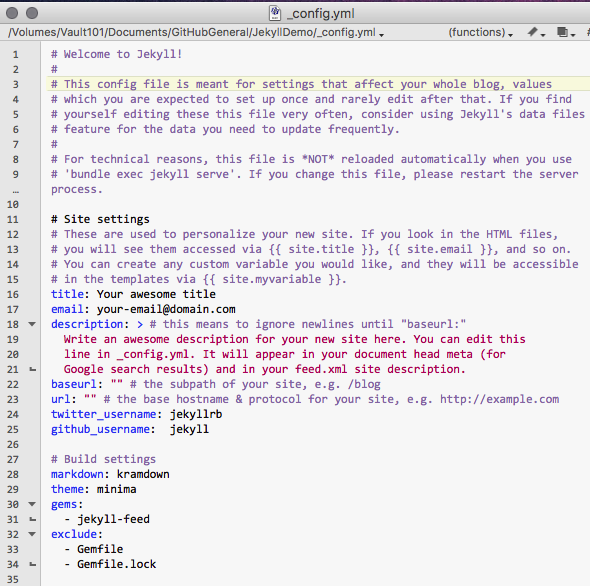Screen dimensions: 590x586
Task: Open the marker pen popup menu
Action: [x=536, y=33]
